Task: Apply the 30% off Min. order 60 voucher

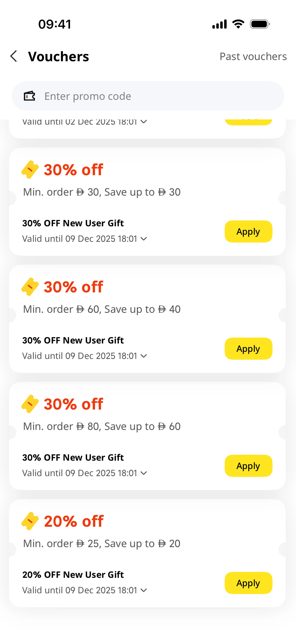Action: (248, 349)
